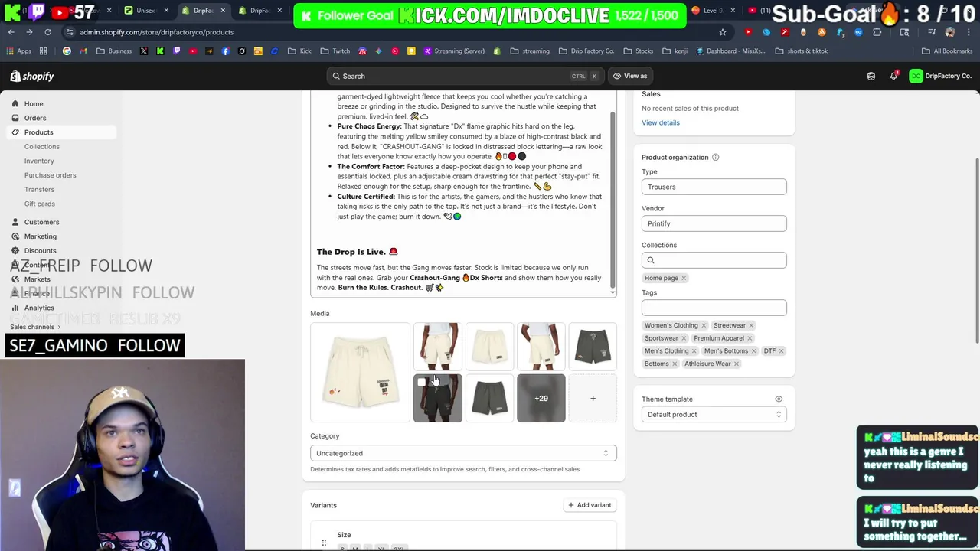Go to Home in the sidebar
The height and width of the screenshot is (551, 980).
34,103
